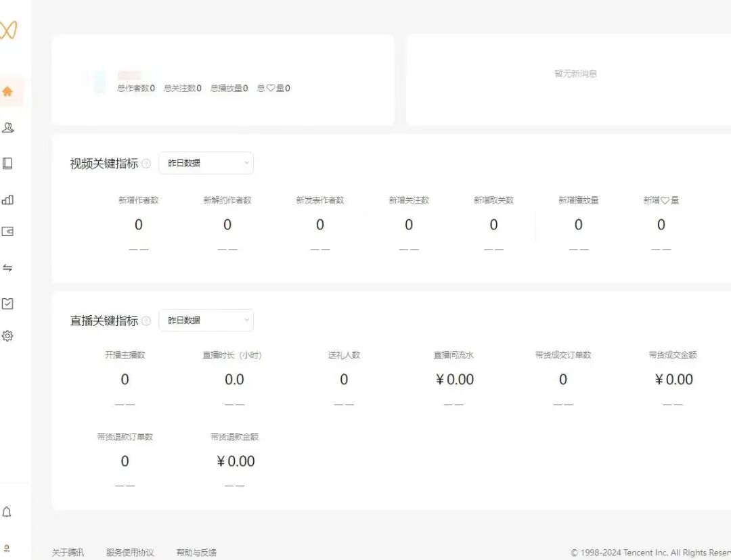The width and height of the screenshot is (731, 560).
Task: Open the settings gear sidebar icon
Action: (7, 335)
